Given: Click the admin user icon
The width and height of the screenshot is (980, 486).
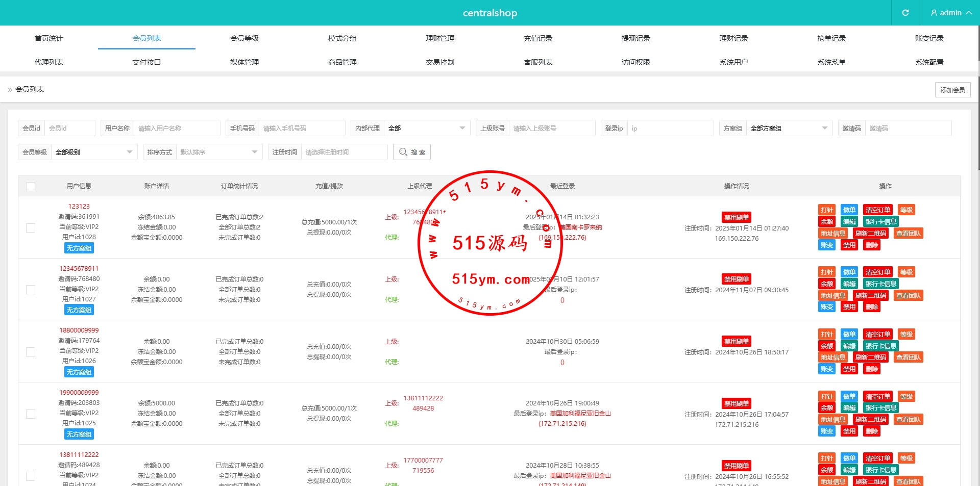Looking at the screenshot, I should pos(934,13).
